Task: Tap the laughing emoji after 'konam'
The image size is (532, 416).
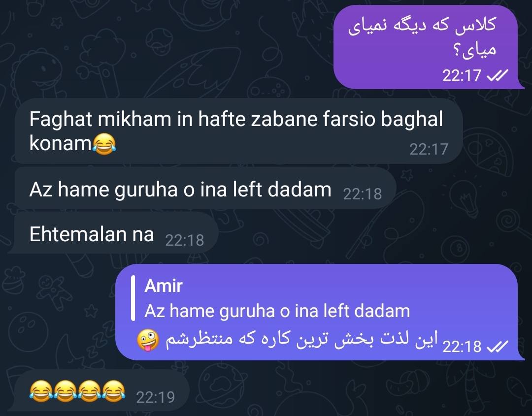Action: (x=104, y=144)
